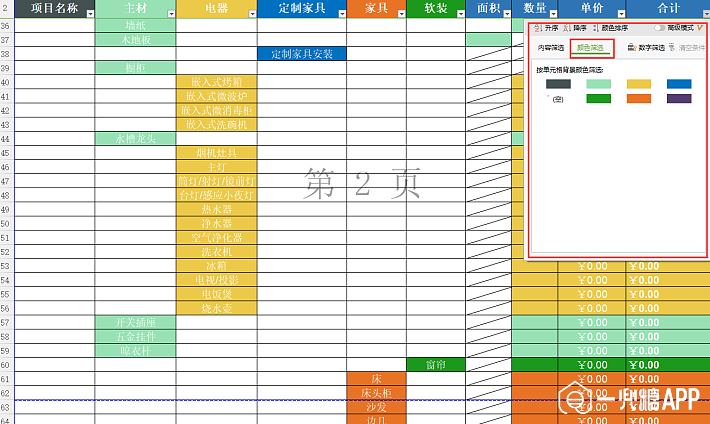710x424 pixels.
Task: Filter by the light green color swatch
Action: tap(598, 84)
